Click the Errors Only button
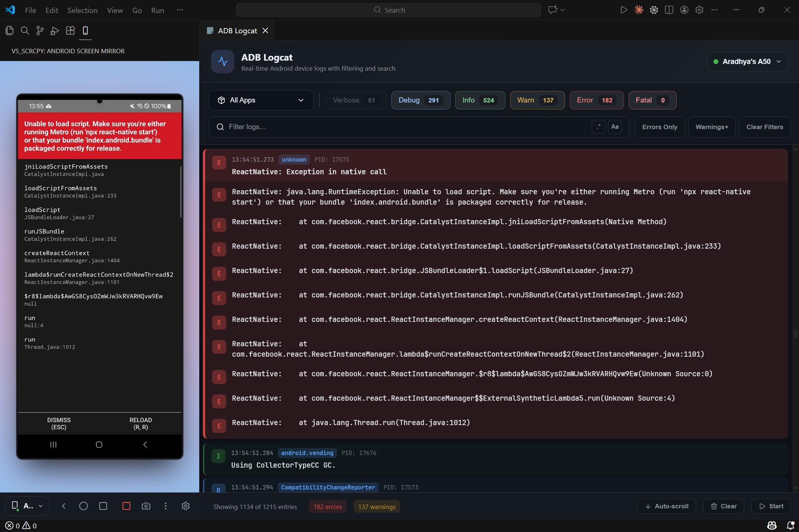 [659, 127]
